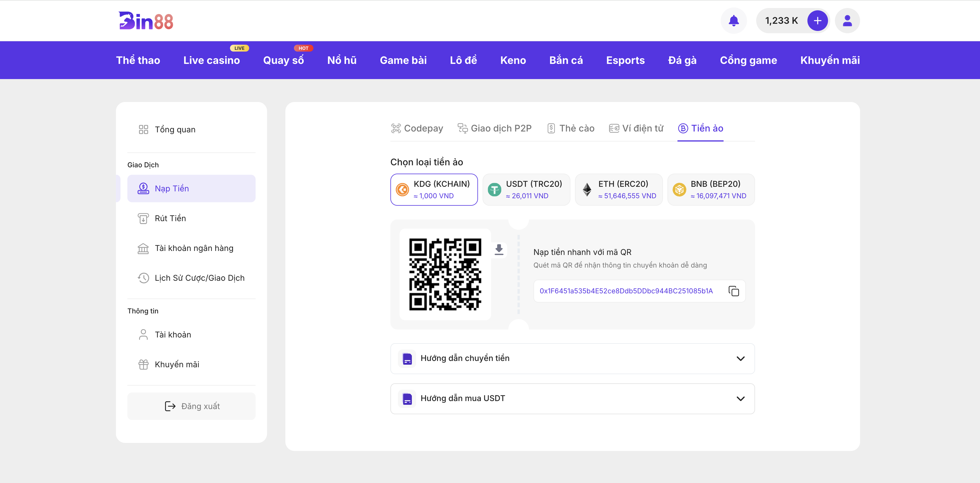Screen dimensions: 980x483
Task: Open Tổng quan overview
Action: tap(191, 129)
